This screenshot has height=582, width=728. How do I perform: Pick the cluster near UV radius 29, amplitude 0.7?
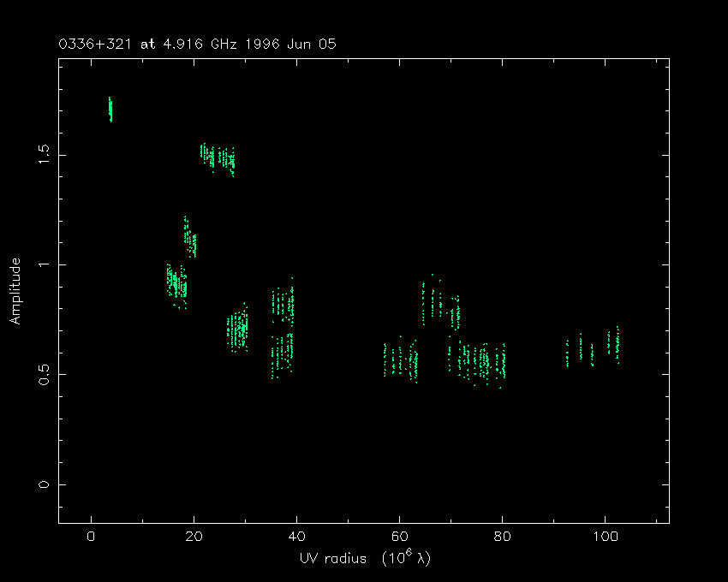tap(238, 328)
